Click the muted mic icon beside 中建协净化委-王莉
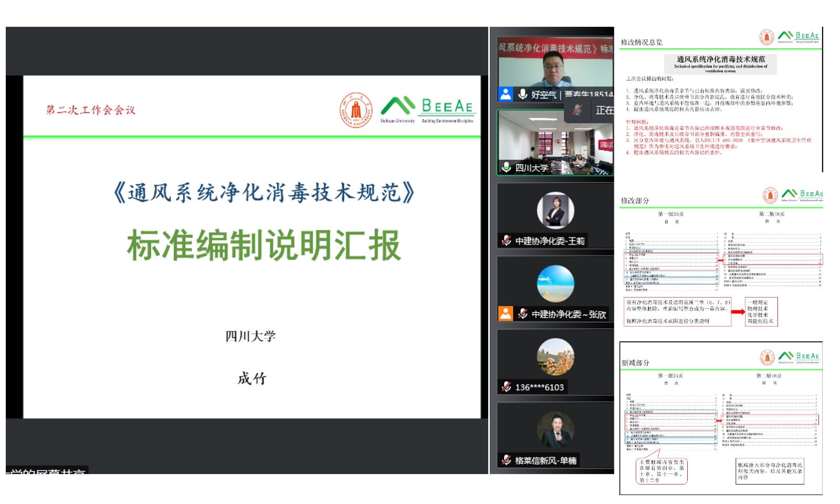 click(506, 240)
